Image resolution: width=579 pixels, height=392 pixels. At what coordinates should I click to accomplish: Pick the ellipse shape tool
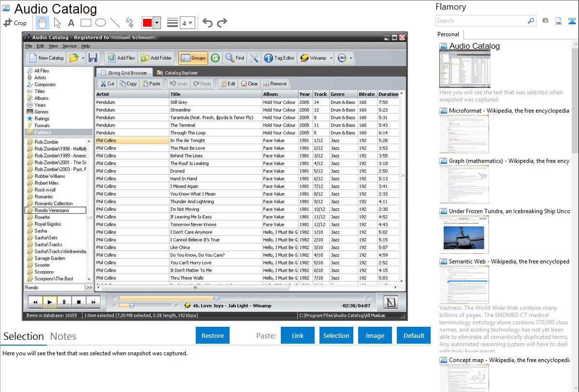pyautogui.click(x=101, y=23)
